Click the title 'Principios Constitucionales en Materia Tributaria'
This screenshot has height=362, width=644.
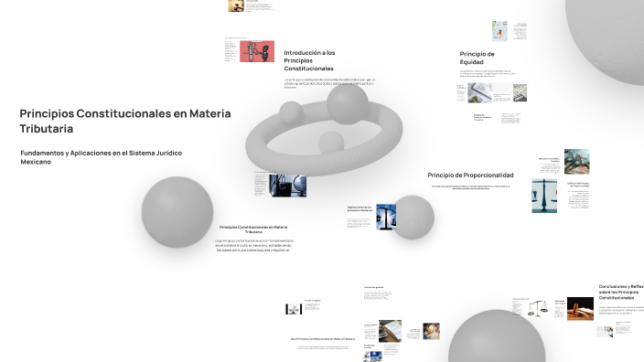click(x=125, y=121)
